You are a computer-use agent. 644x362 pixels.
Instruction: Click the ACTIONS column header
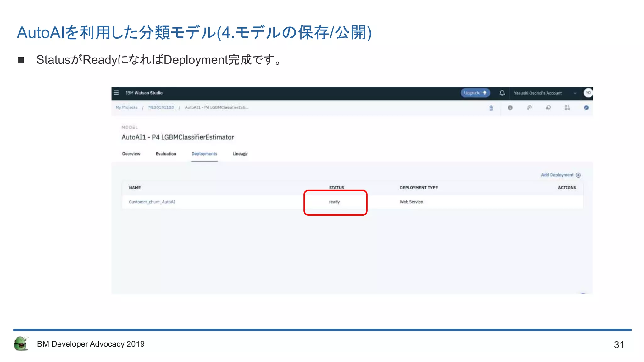click(x=567, y=188)
